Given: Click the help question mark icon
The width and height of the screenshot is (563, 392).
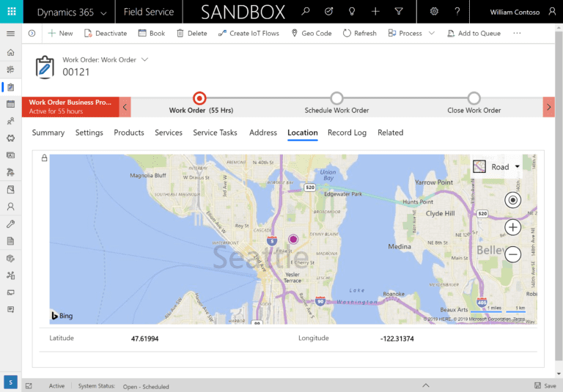Looking at the screenshot, I should point(457,12).
